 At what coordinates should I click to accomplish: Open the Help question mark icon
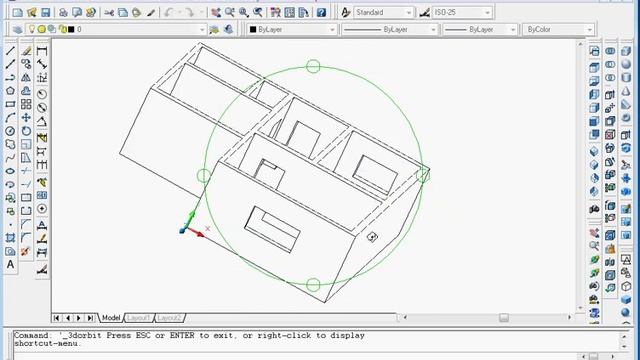pyautogui.click(x=321, y=13)
